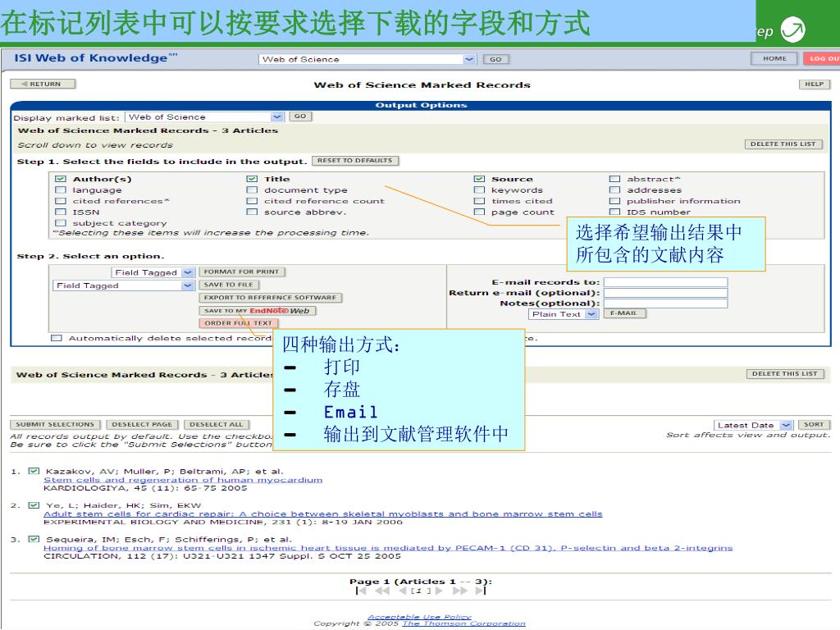Open Adult stem cells for cardiac repair link
Viewport: 840px width, 630px height.
[x=323, y=514]
